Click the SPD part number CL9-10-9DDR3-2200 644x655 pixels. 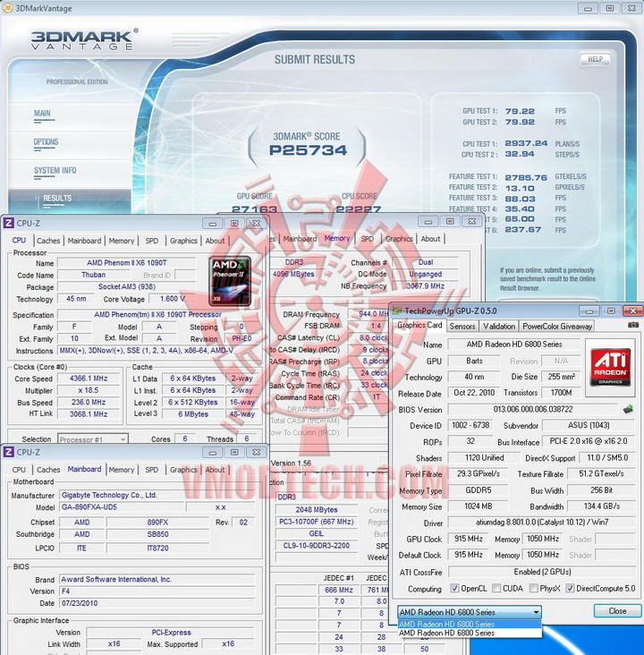click(x=316, y=546)
